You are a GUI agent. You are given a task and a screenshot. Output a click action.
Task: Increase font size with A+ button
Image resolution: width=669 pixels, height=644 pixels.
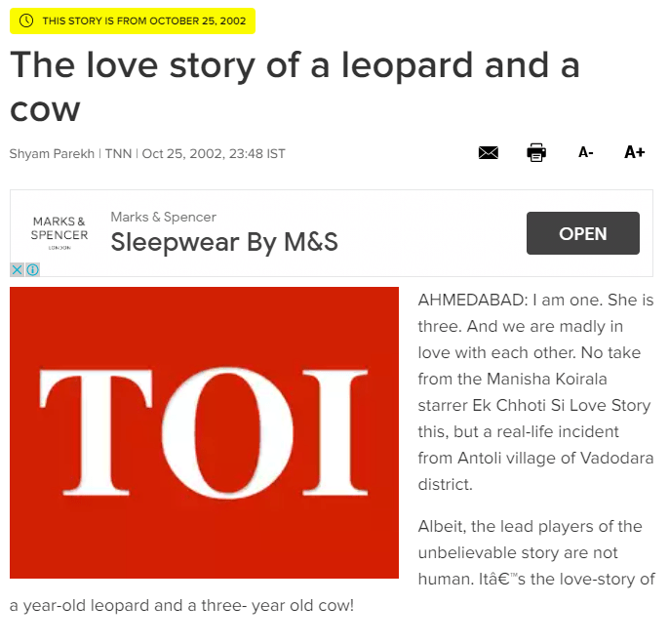[x=635, y=152]
